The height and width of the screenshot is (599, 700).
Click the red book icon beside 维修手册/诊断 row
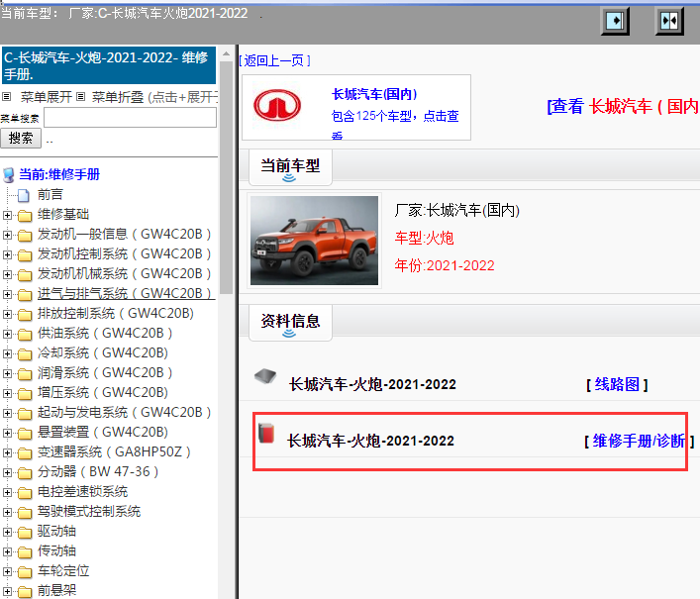[x=266, y=433]
